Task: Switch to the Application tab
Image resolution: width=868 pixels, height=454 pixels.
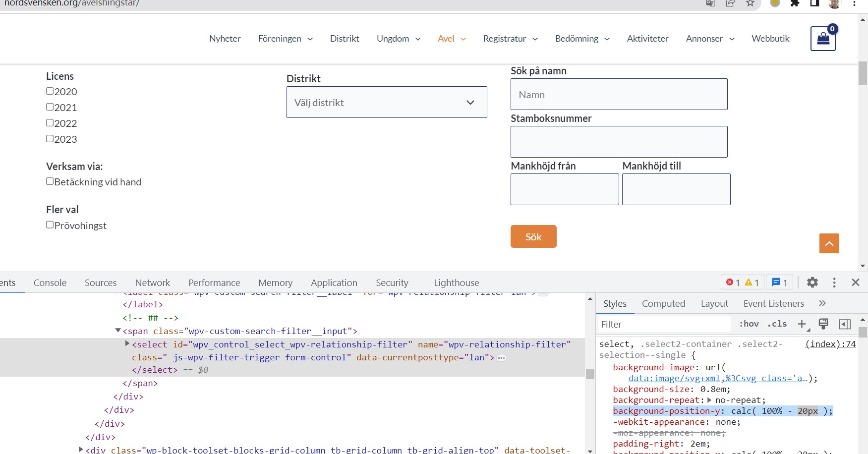Action: 334,283
